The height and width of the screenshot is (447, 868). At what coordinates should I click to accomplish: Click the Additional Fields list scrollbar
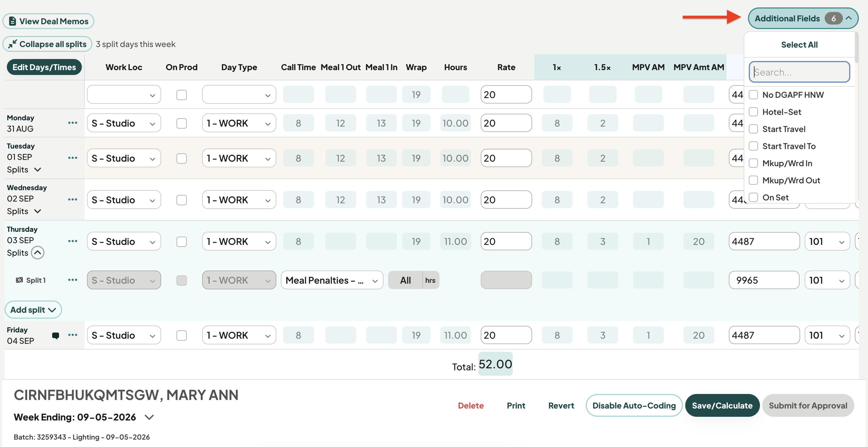[856, 47]
